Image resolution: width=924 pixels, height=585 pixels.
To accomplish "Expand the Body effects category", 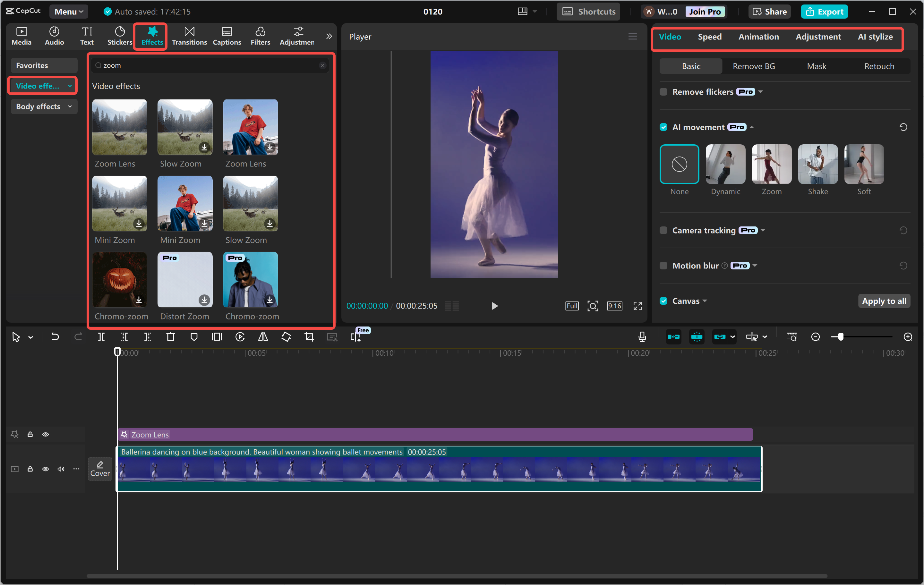I will click(44, 106).
